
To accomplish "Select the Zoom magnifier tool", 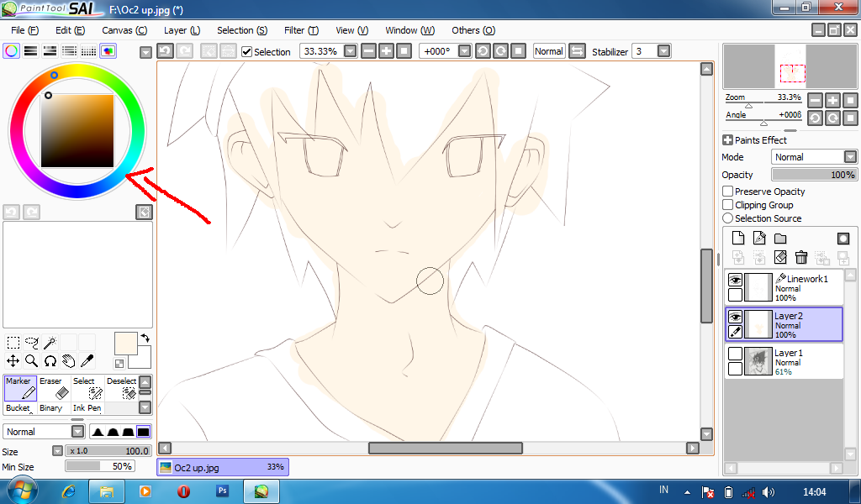I will 32,361.
